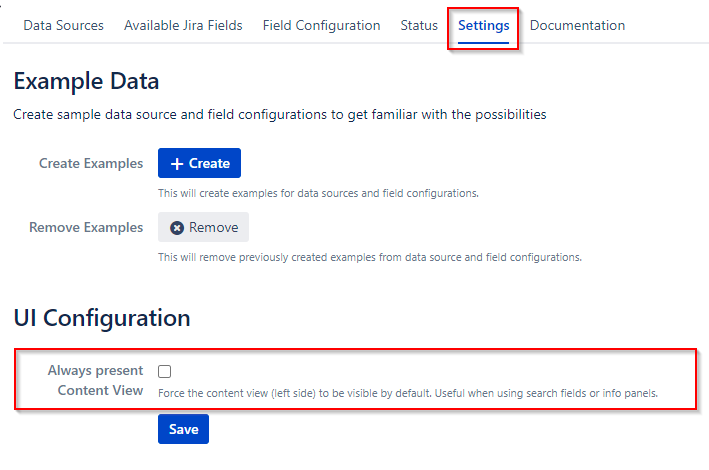
Task: Open the Data Sources tab
Action: point(63,25)
